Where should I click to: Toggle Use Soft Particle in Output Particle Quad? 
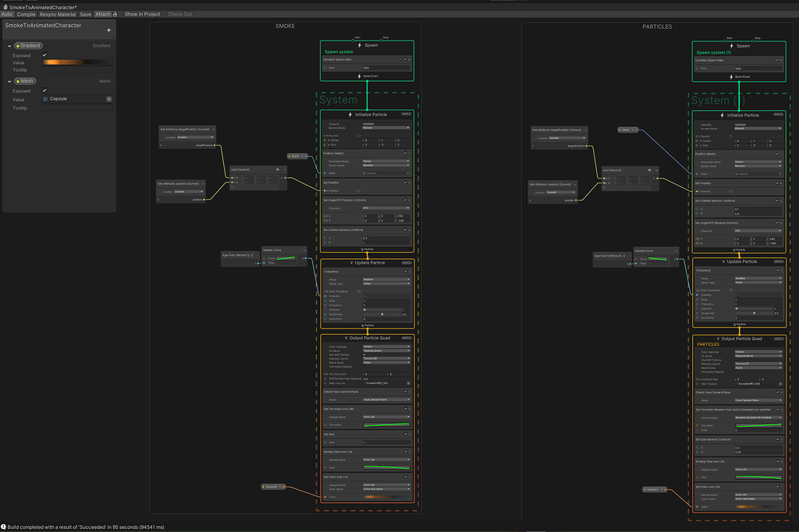(364, 355)
